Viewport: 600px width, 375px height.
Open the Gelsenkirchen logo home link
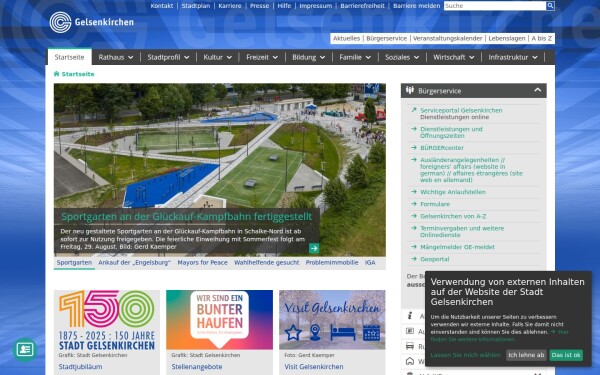tap(91, 22)
